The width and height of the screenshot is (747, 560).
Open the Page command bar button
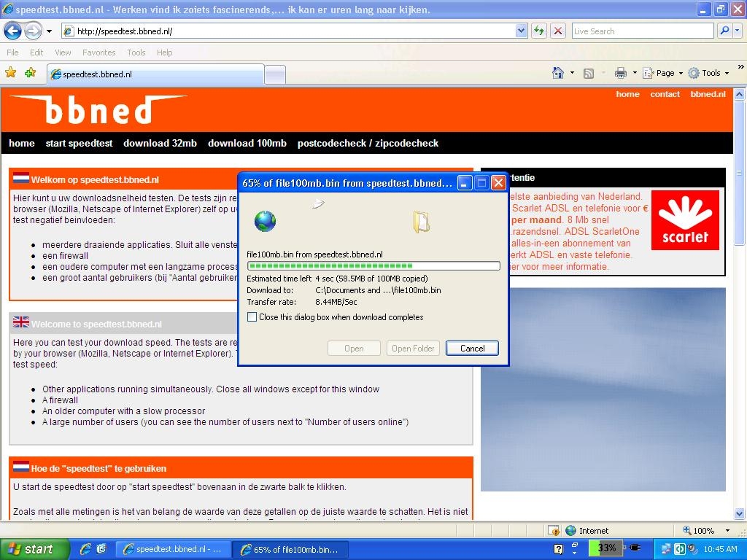[662, 73]
